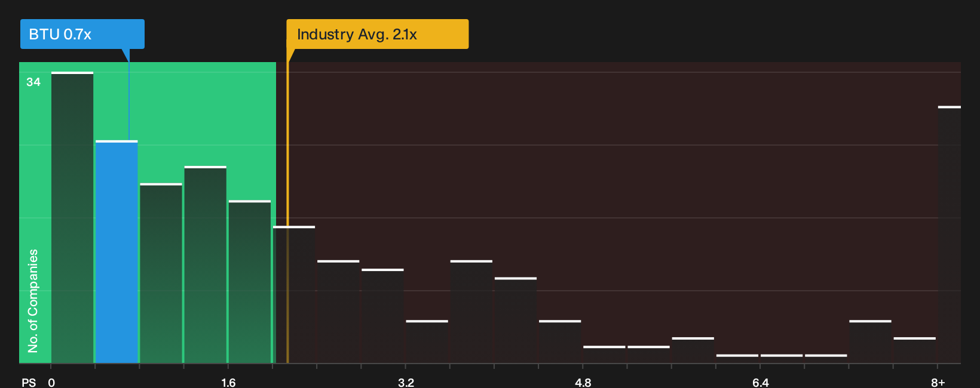Image resolution: width=980 pixels, height=388 pixels.
Task: Click the '1.6' x-axis tick label
Action: (228, 383)
